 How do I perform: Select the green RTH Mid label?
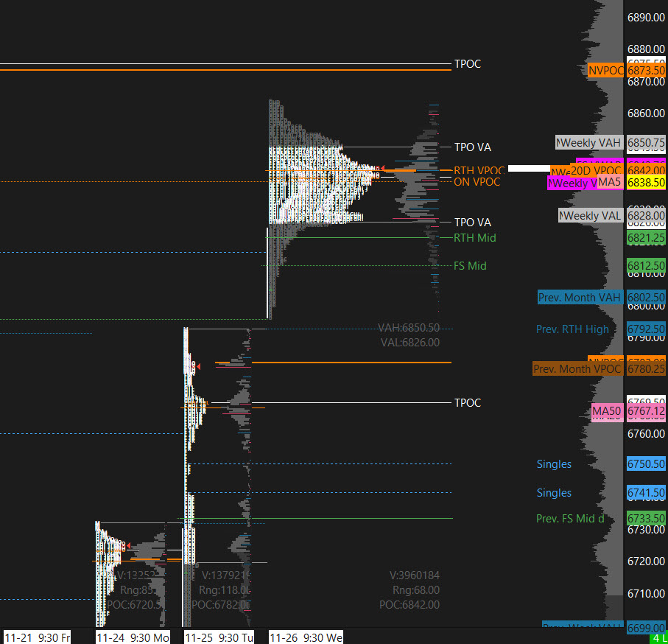pyautogui.click(x=474, y=238)
